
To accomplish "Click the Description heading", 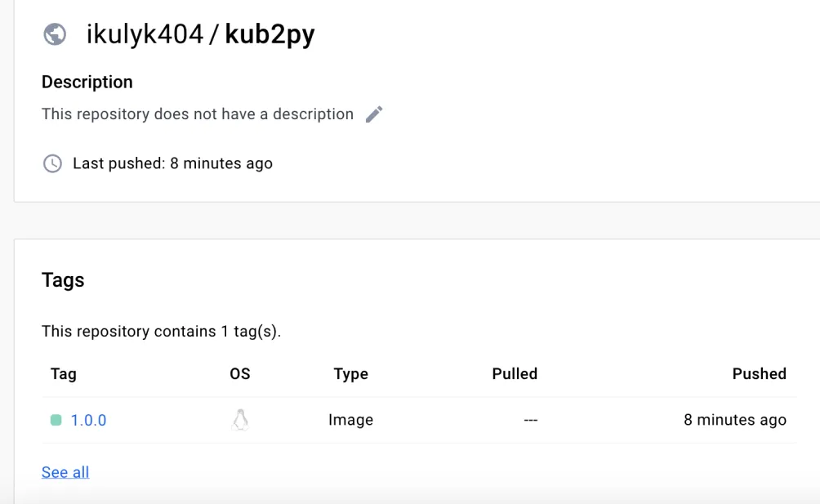I will (x=87, y=82).
